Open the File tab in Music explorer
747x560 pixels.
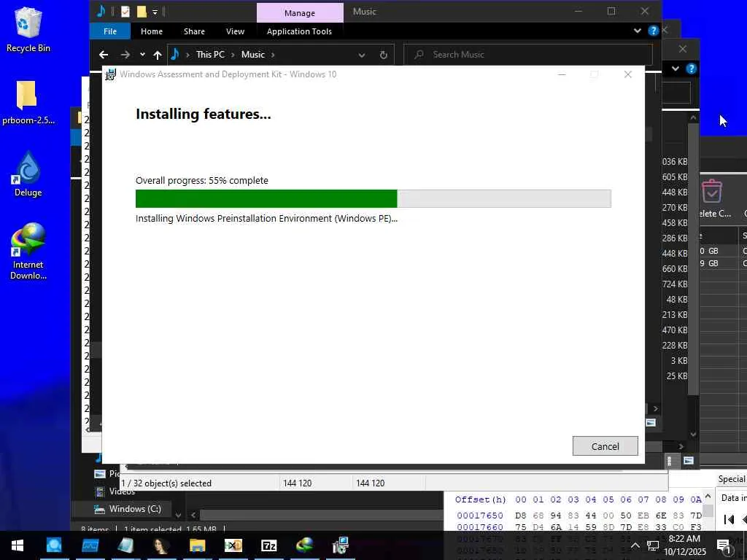pyautogui.click(x=110, y=31)
